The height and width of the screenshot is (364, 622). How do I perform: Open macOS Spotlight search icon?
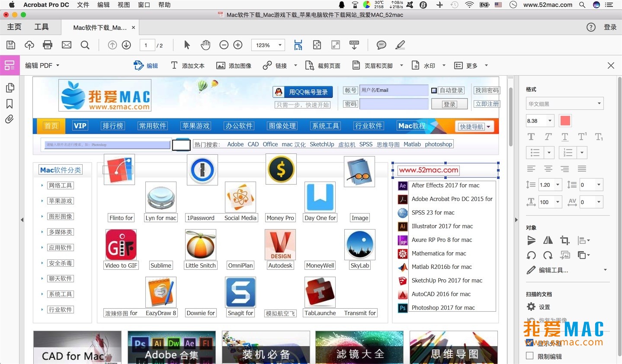coord(582,5)
